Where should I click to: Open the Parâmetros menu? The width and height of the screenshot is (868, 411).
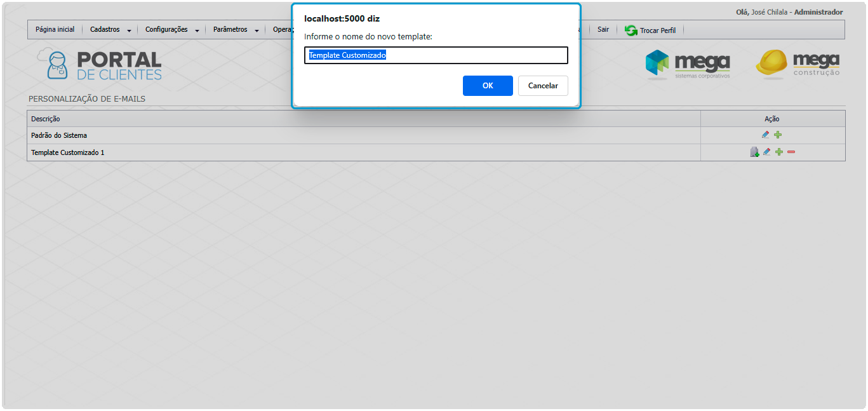point(230,29)
